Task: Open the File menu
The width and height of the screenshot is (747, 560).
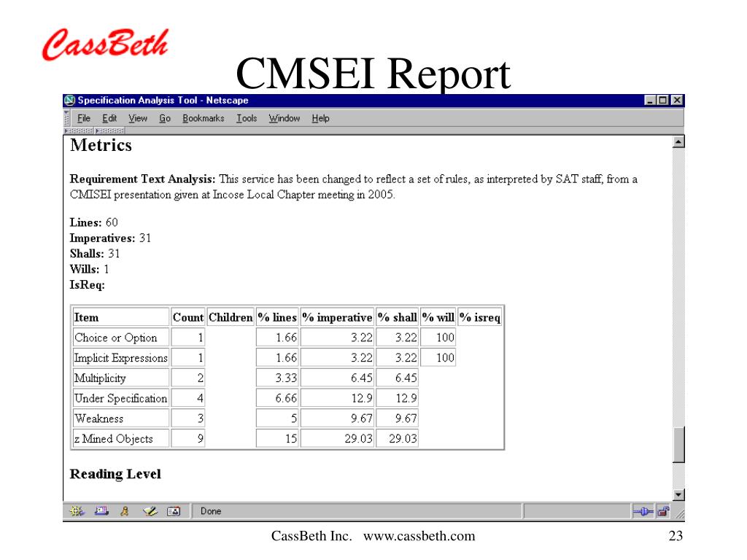Action: click(x=84, y=118)
